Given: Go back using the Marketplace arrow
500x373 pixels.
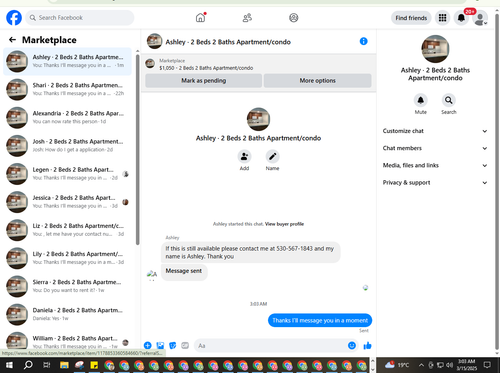Looking at the screenshot, I should pos(12,40).
